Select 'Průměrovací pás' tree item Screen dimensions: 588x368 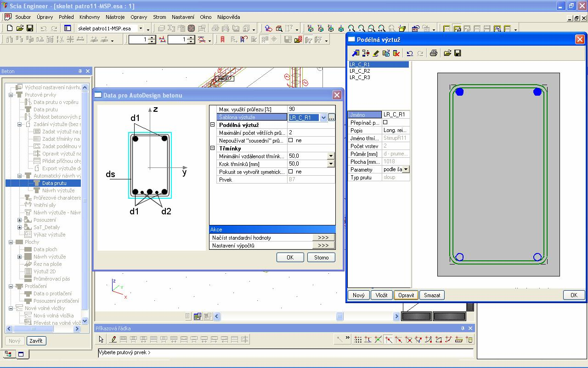coord(51,279)
